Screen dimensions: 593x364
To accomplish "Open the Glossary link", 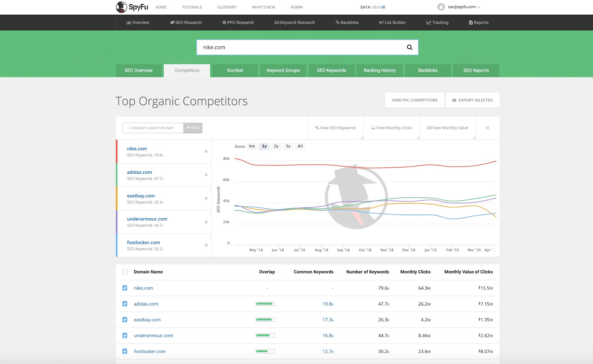I will coord(227,7).
